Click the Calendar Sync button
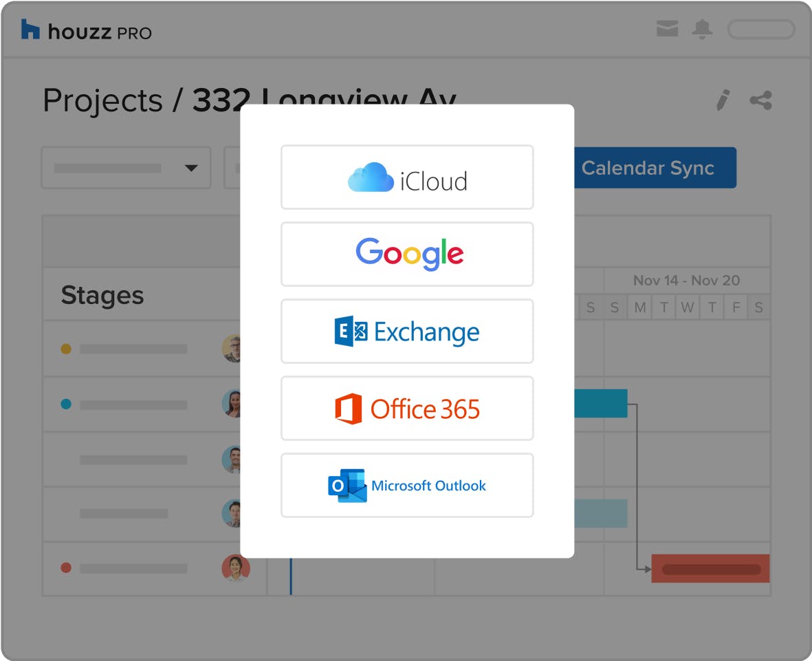This screenshot has height=661, width=812. tap(655, 168)
